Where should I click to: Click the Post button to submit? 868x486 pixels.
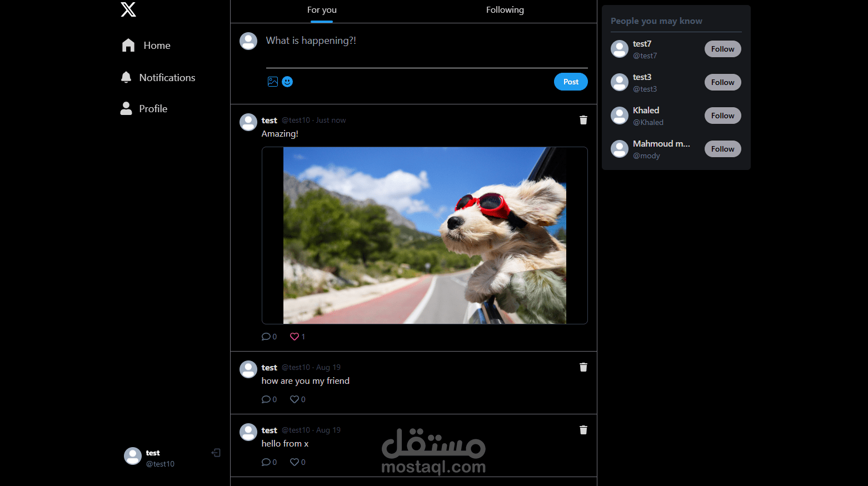(571, 81)
